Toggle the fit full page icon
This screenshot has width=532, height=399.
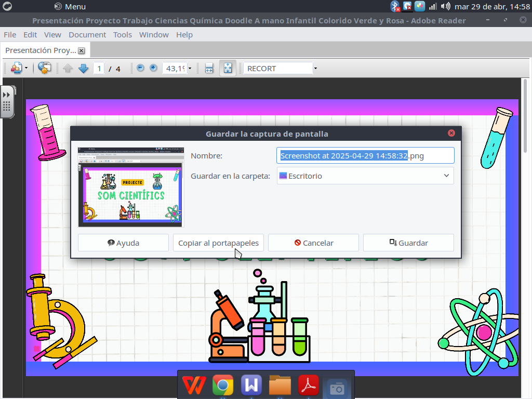228,68
